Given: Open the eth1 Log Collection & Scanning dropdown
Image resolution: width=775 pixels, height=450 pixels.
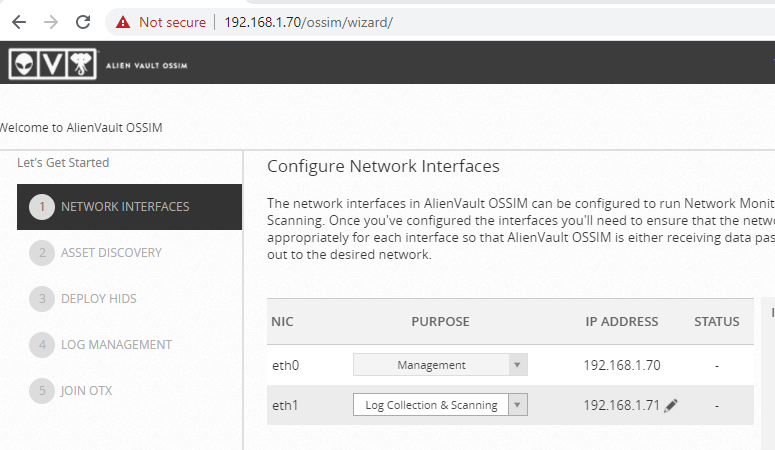Looking at the screenshot, I should click(x=440, y=405).
